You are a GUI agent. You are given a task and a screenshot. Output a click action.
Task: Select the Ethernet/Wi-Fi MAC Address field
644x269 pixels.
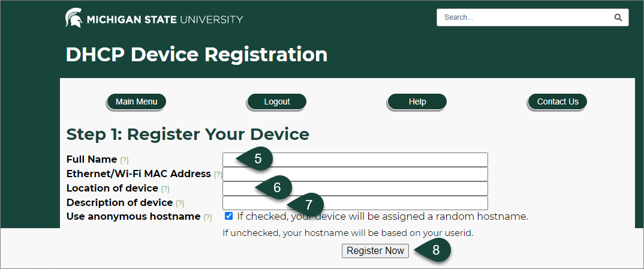point(355,174)
